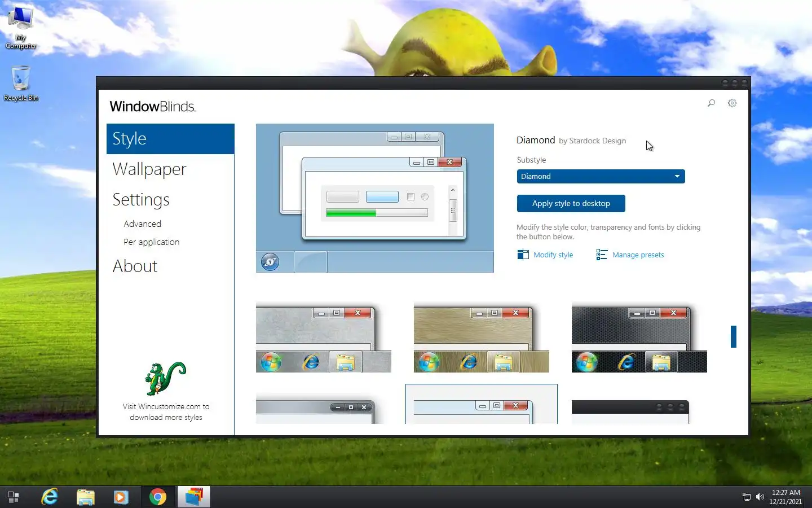The image size is (812, 508).
Task: Select the highlighted light blue style thumbnail
Action: (x=482, y=404)
